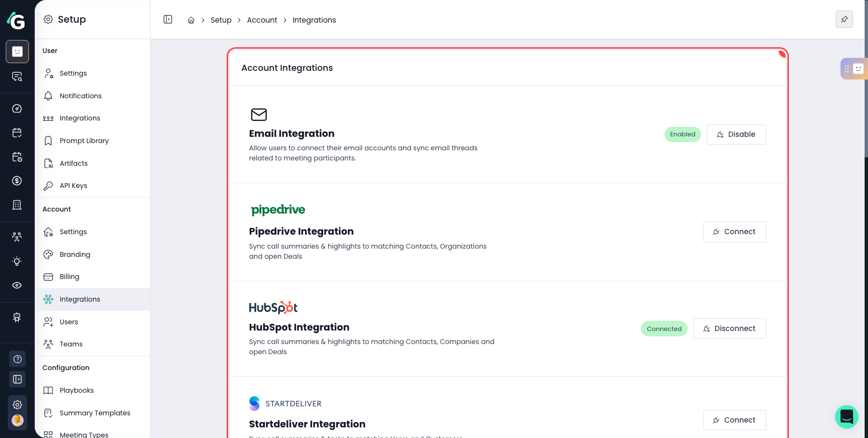
Task: Click the Email Integration heading
Action: click(x=292, y=133)
